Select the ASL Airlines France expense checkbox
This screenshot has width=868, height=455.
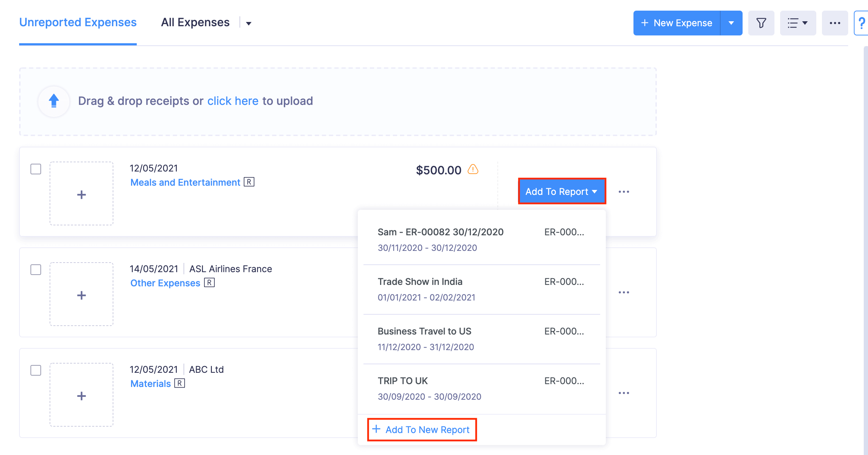35,270
